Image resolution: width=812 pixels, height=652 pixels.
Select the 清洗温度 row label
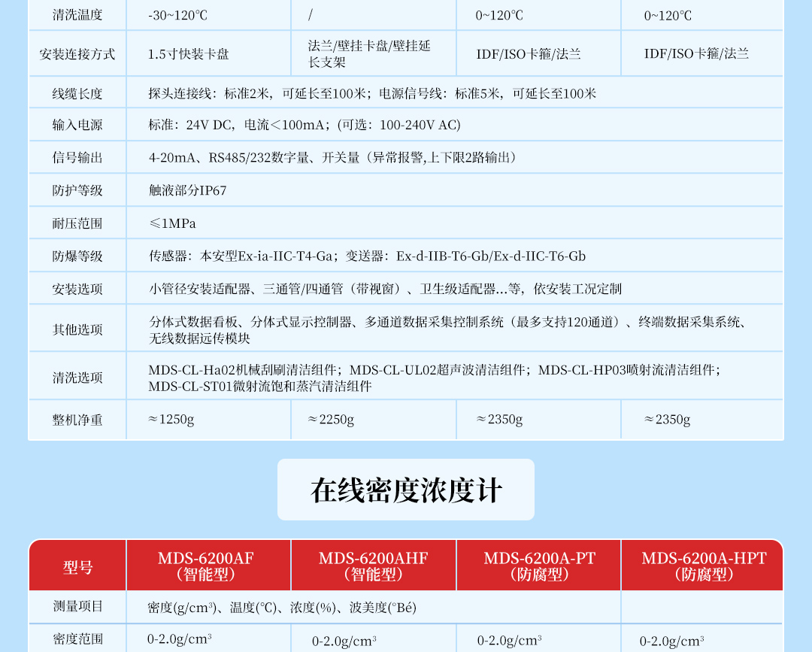point(77,15)
